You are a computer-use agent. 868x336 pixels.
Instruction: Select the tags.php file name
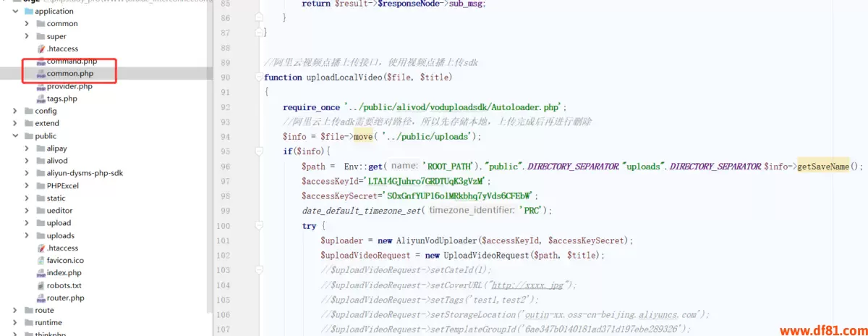62,98
